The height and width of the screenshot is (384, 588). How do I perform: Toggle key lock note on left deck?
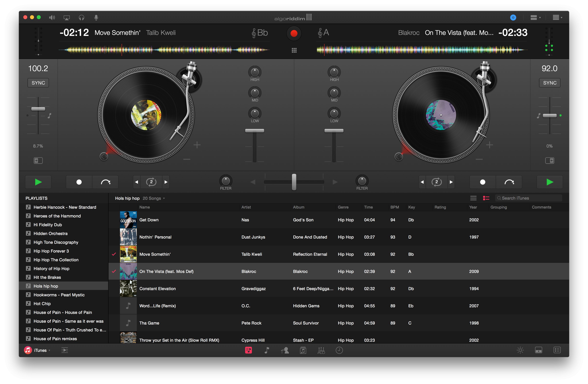(49, 115)
